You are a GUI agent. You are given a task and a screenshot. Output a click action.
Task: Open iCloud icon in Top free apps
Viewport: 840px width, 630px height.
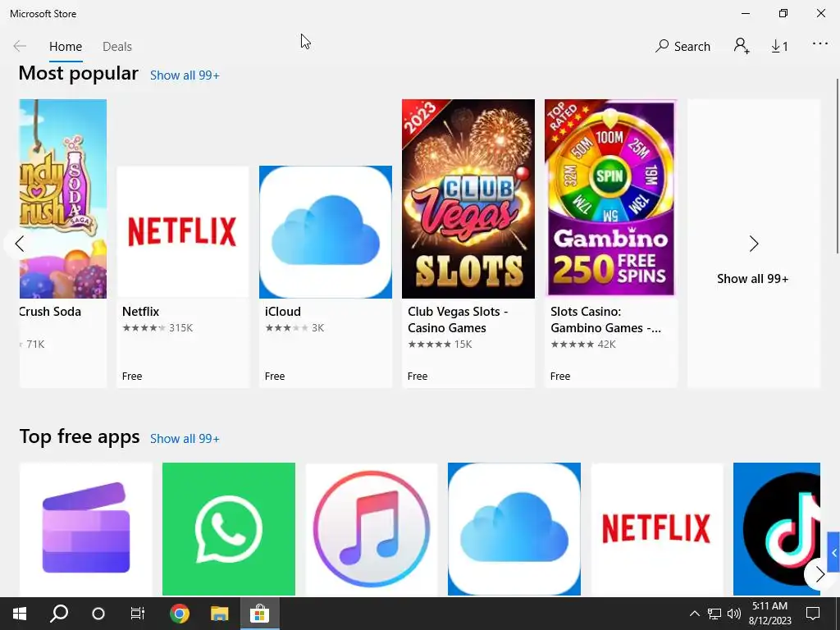pos(514,529)
